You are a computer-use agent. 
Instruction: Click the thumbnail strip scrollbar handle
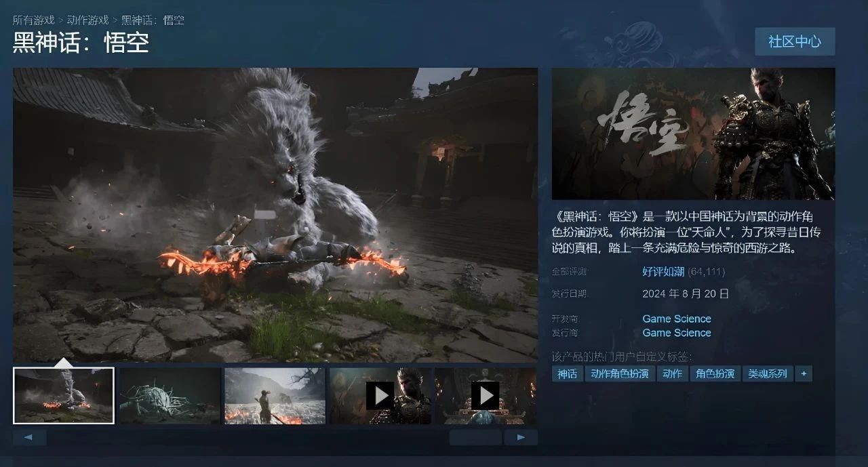coord(475,437)
